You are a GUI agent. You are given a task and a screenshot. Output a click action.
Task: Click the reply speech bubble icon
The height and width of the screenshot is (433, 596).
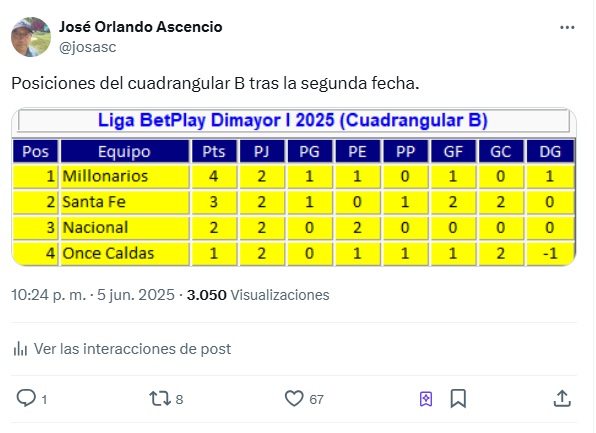(x=26, y=398)
